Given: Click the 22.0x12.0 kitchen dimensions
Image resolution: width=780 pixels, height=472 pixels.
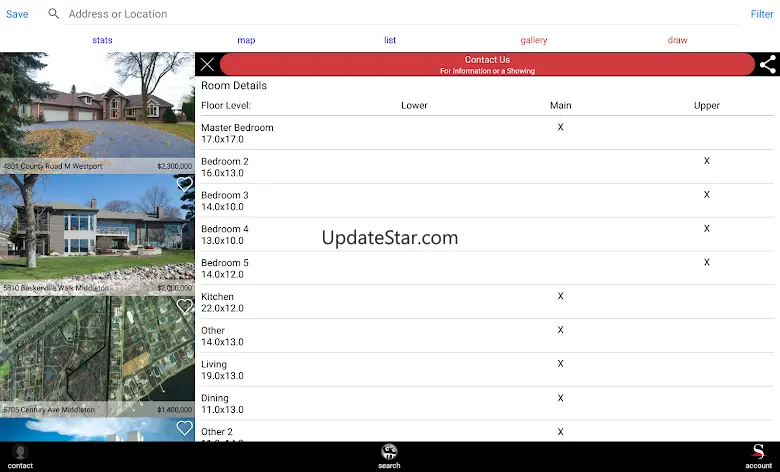Looking at the screenshot, I should 222,308.
